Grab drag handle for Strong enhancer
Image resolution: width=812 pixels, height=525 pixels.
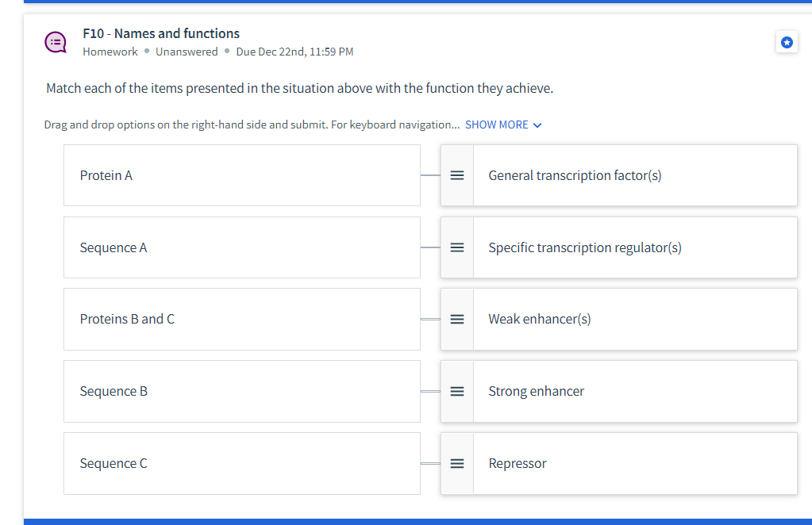coord(457,391)
